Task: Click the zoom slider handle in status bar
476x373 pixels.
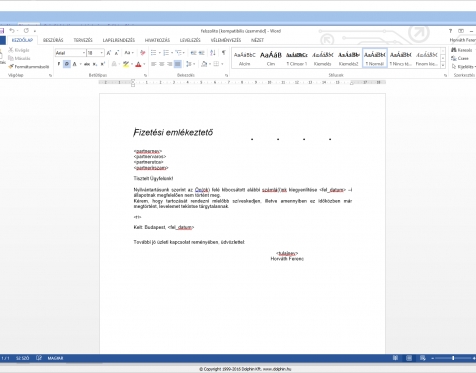Action: 453,358
